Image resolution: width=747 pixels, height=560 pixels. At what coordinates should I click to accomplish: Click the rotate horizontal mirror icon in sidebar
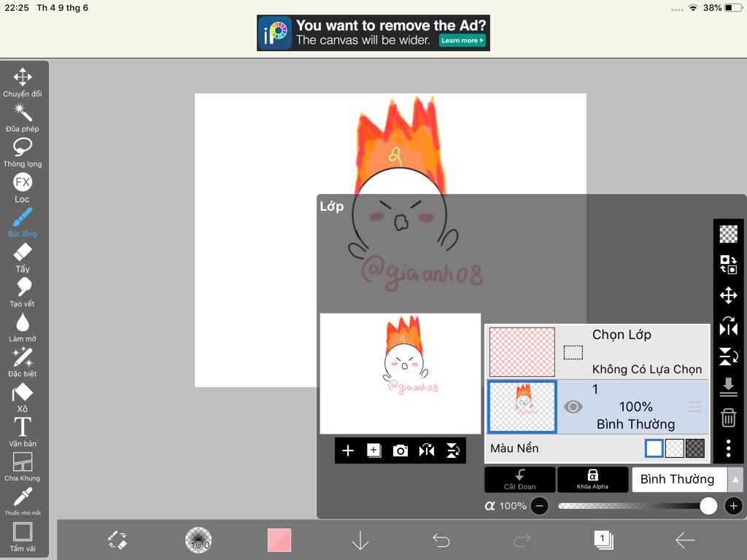click(x=729, y=326)
